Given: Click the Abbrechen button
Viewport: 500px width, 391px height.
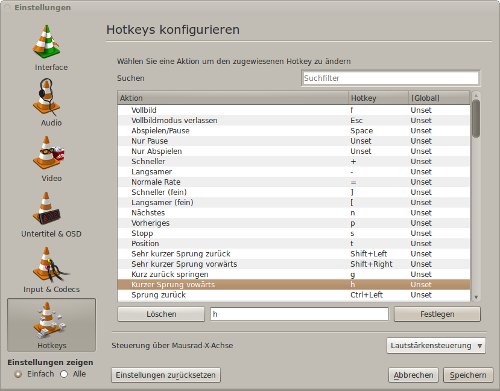Looking at the screenshot, I should [413, 375].
